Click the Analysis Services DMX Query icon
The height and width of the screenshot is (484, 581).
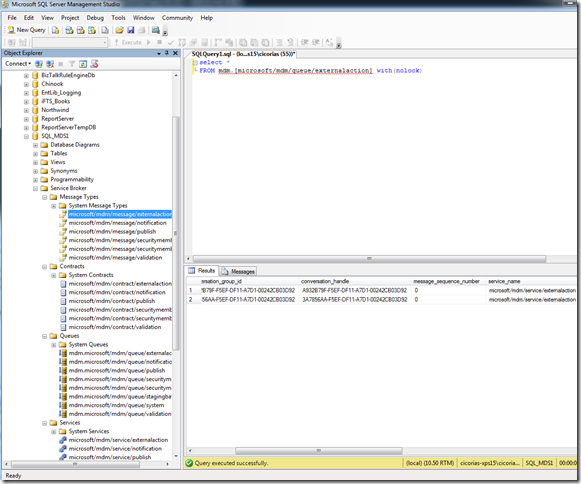(80, 30)
